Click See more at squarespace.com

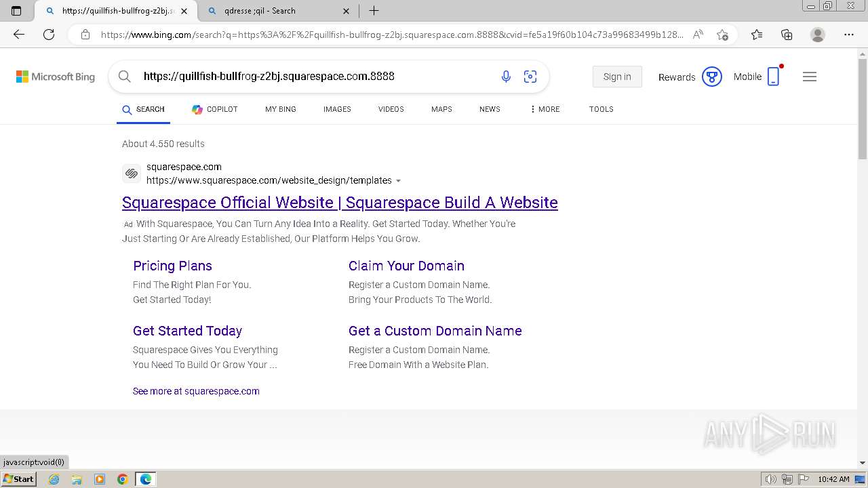196,391
